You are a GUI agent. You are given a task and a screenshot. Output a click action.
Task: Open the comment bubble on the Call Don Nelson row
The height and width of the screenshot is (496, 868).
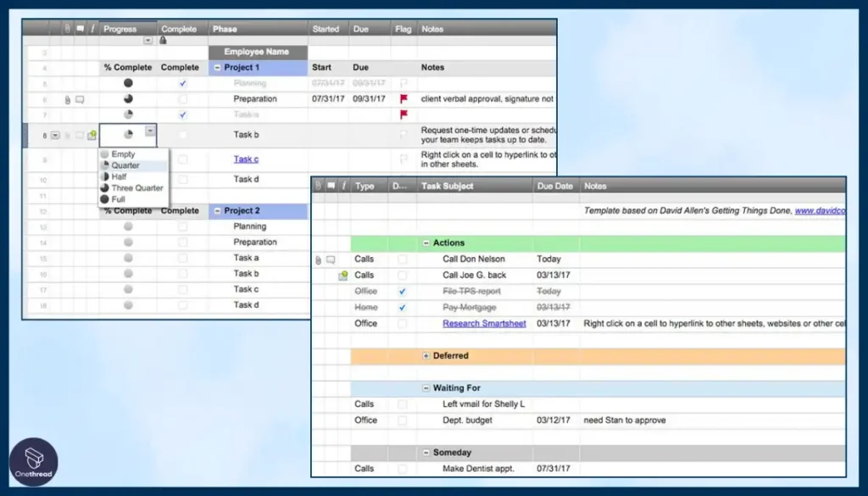pos(331,259)
